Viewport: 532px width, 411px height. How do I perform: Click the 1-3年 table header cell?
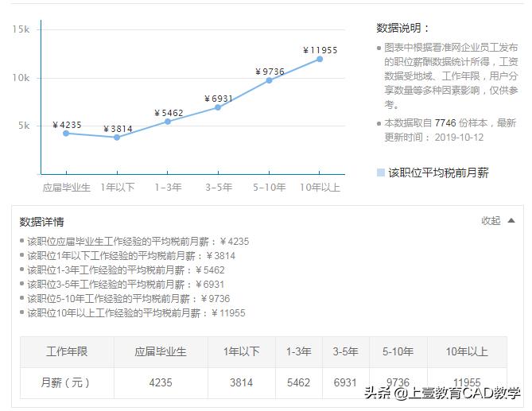coord(299,351)
